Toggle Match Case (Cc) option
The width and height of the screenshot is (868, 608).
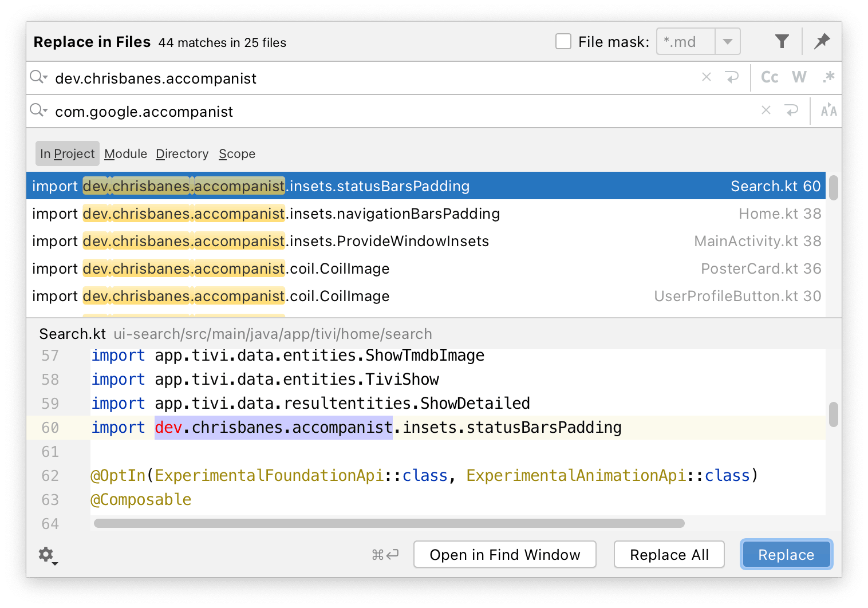(x=770, y=77)
